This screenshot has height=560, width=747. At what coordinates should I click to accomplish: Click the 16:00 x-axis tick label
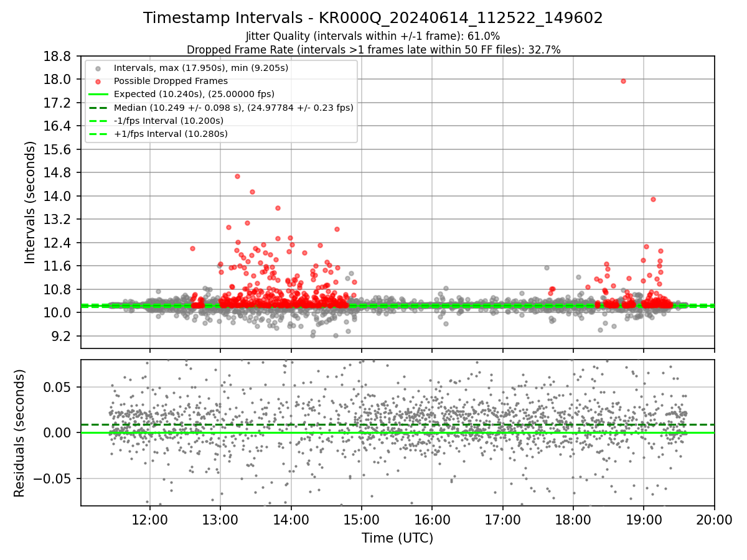[432, 520]
